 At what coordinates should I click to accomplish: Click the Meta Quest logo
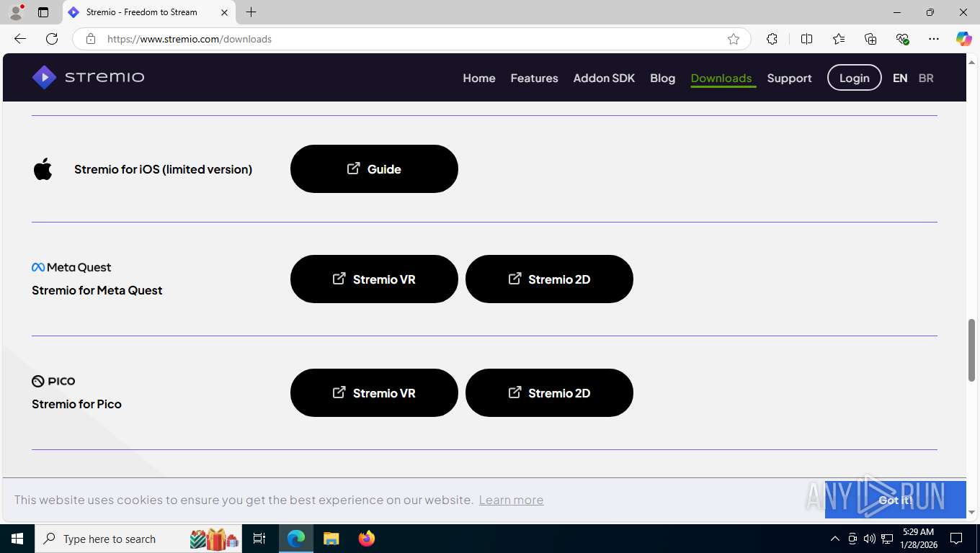pyautogui.click(x=71, y=267)
